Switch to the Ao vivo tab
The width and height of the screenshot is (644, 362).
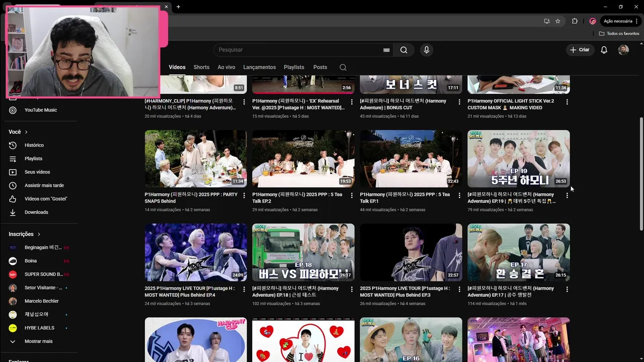click(x=226, y=67)
